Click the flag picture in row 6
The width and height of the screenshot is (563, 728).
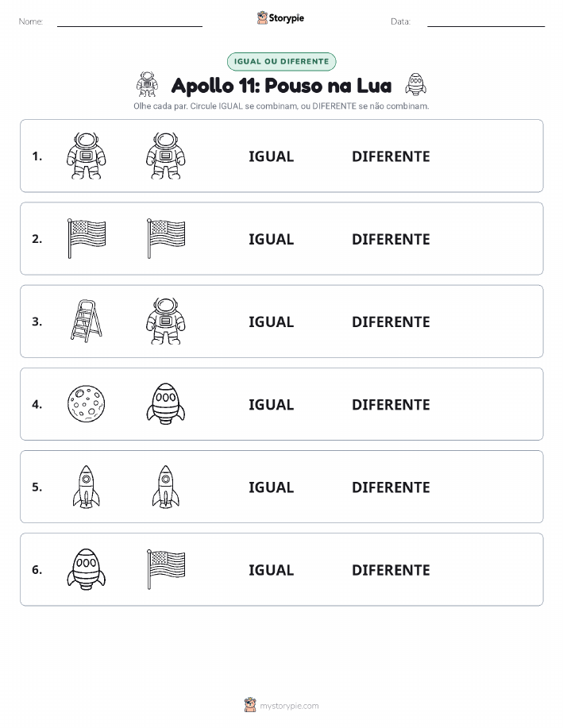click(x=166, y=569)
